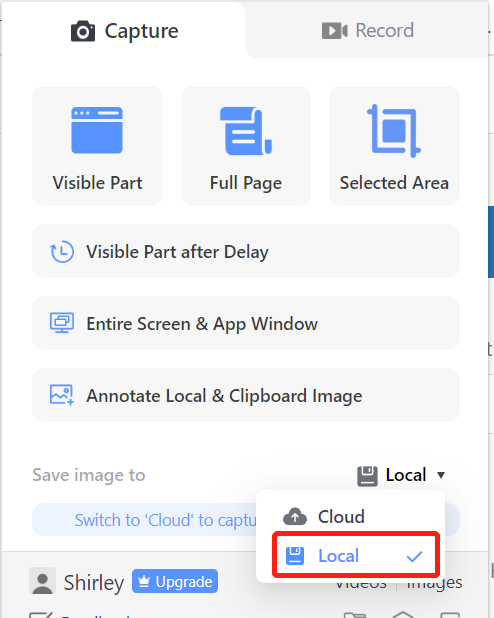Click the floppy disk icon beside Local selector
The height and width of the screenshot is (618, 494).
coord(367,476)
